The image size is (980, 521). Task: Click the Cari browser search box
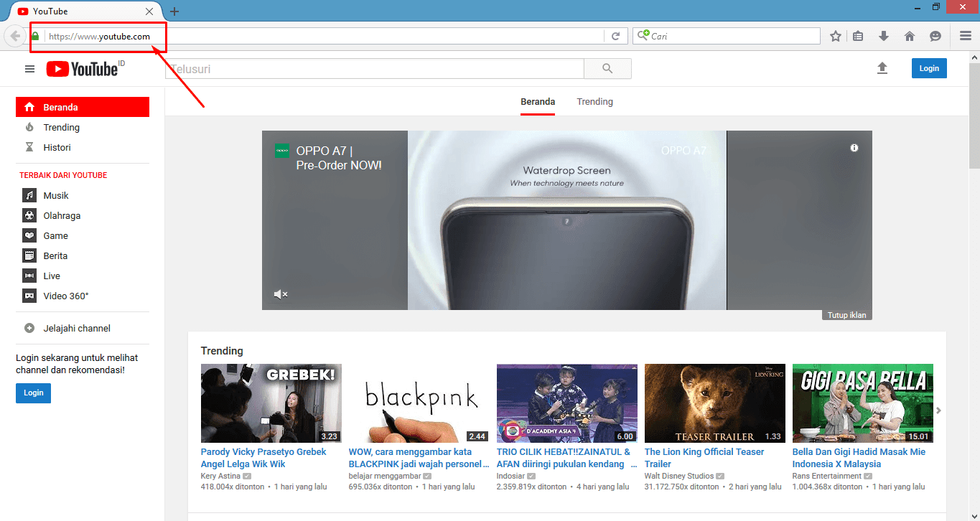tap(726, 36)
